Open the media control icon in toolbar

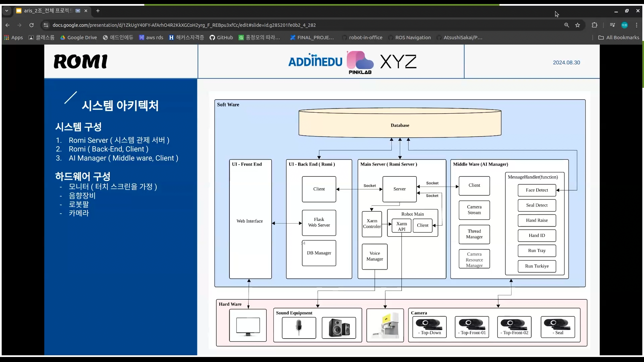[x=612, y=25]
